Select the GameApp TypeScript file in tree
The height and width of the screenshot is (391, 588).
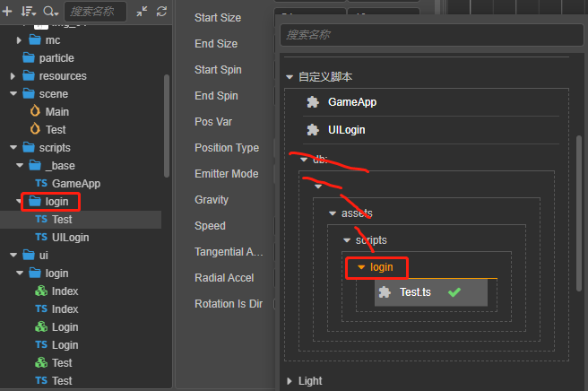pyautogui.click(x=68, y=184)
